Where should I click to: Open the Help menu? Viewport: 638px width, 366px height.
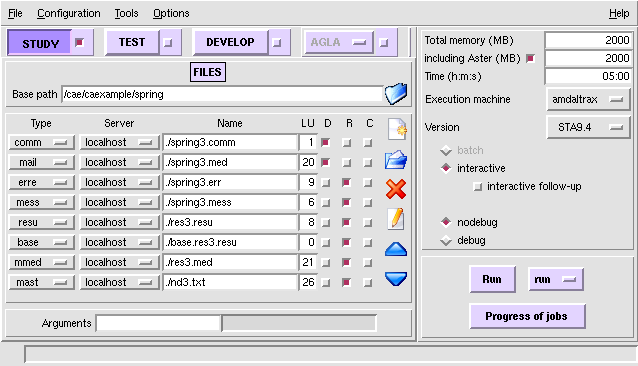click(x=619, y=13)
